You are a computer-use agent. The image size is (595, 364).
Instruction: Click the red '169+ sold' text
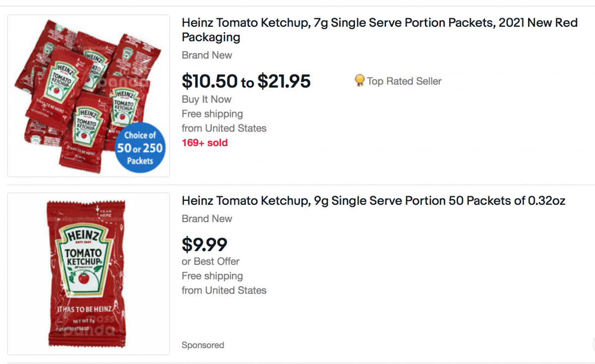204,143
